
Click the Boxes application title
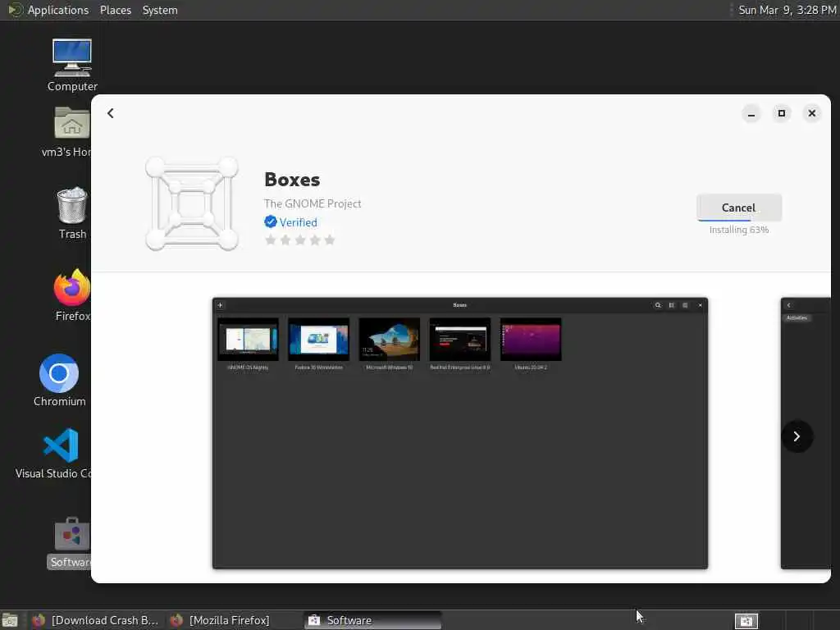coord(292,180)
